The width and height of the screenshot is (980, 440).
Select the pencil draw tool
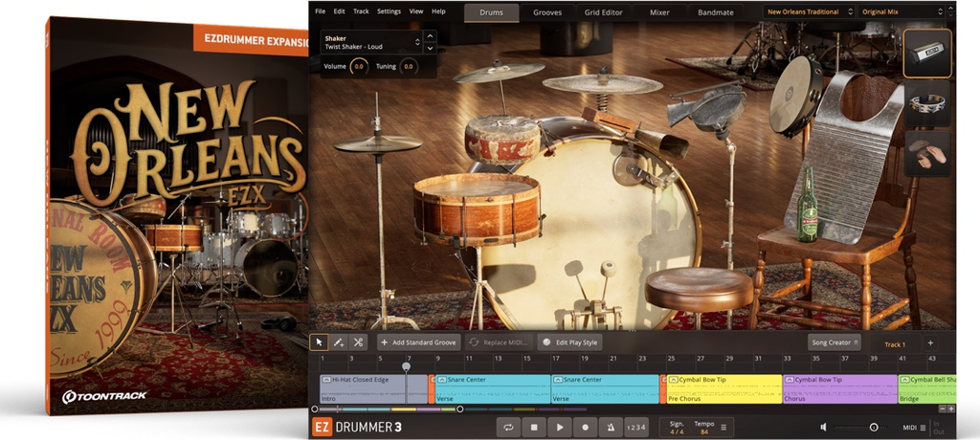339,341
